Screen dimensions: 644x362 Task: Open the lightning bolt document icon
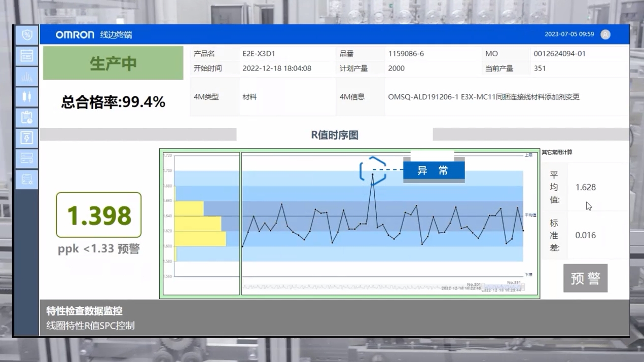[x=27, y=138]
